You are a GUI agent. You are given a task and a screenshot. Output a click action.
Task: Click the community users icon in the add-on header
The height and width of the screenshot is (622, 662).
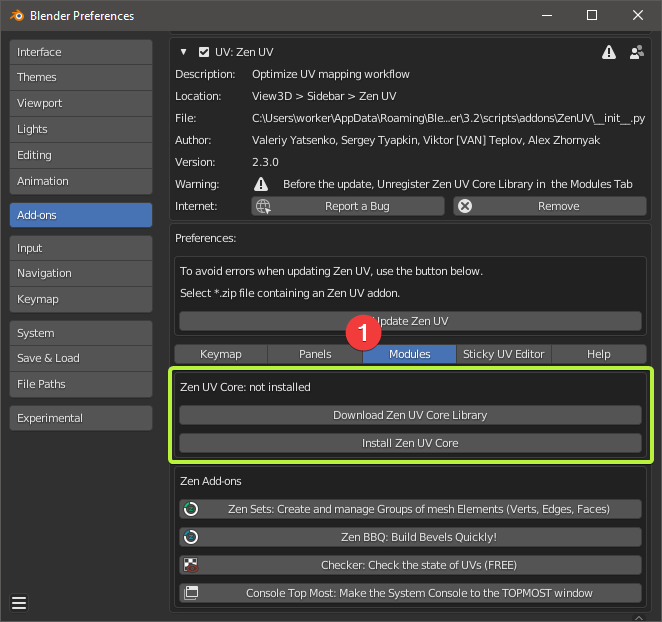click(636, 52)
